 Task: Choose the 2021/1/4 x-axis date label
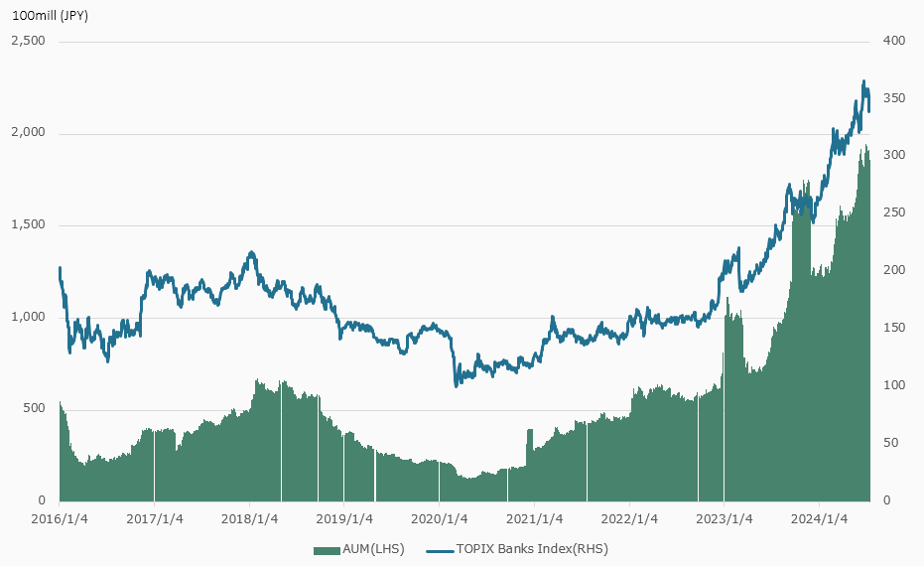pyautogui.click(x=535, y=519)
